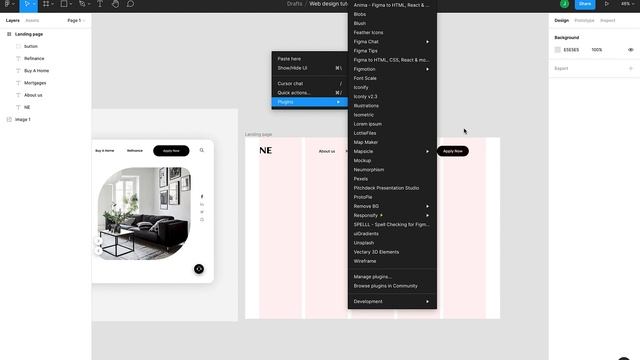
Task: Open shape tools dropdown arrow
Action: (71, 4)
